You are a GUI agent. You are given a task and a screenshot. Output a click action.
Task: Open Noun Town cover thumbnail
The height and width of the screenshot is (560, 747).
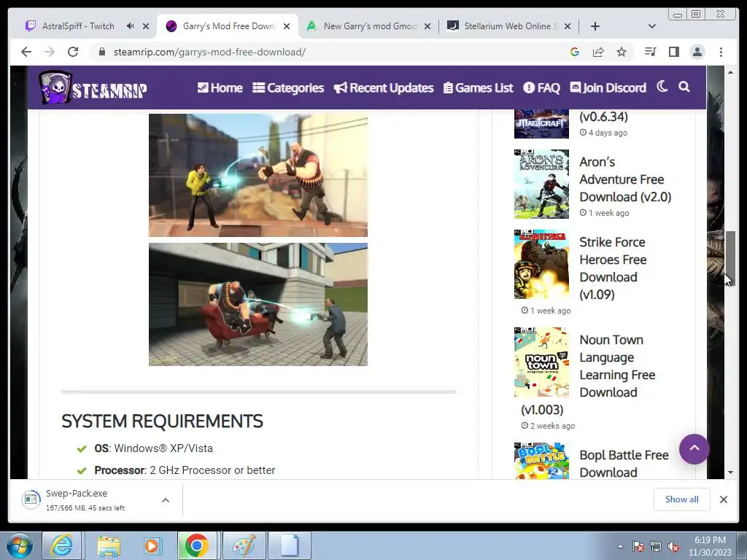[542, 362]
